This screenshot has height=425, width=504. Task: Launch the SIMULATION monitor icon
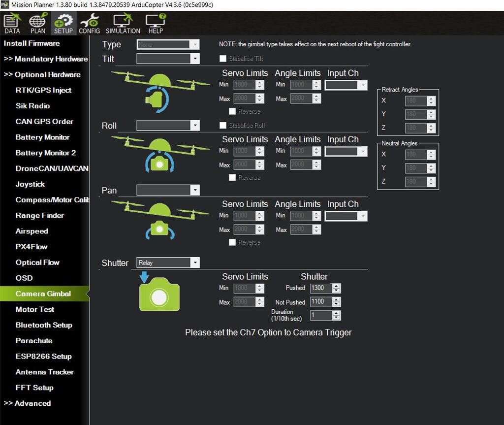point(122,23)
